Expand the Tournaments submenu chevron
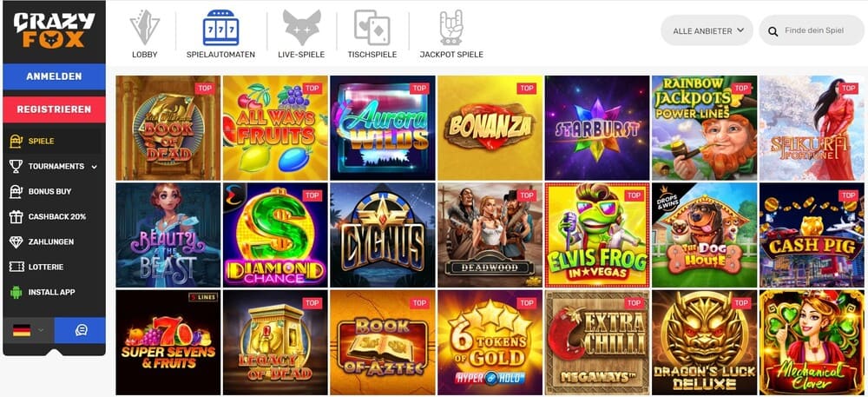868x397 pixels. click(94, 167)
